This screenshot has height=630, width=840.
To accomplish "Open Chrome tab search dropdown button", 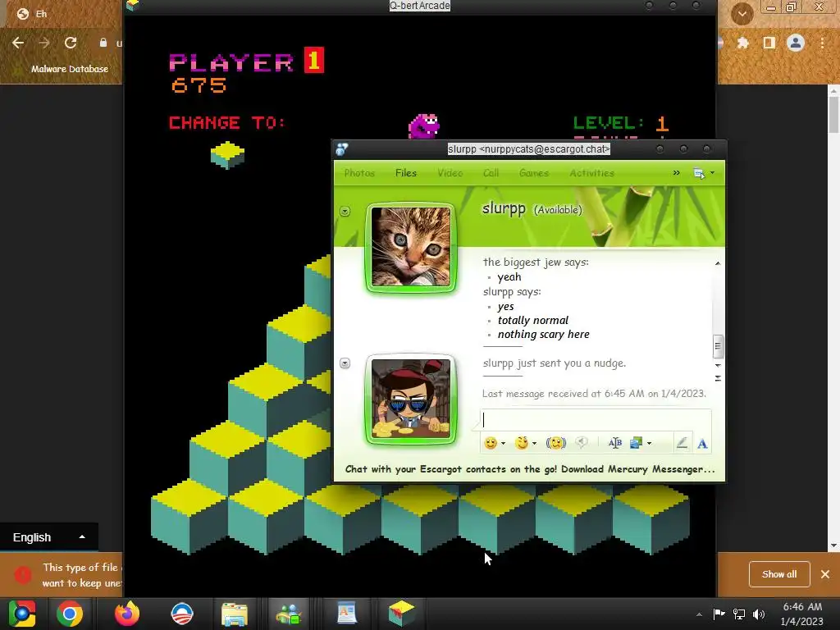I will (742, 14).
